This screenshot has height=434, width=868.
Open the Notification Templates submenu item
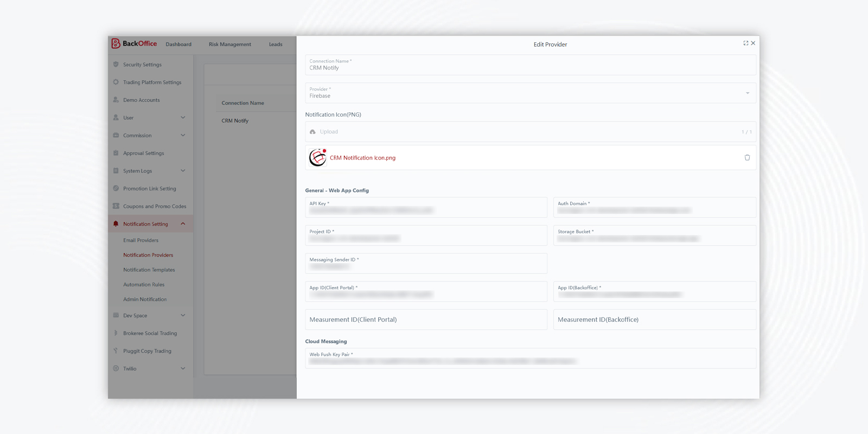149,270
